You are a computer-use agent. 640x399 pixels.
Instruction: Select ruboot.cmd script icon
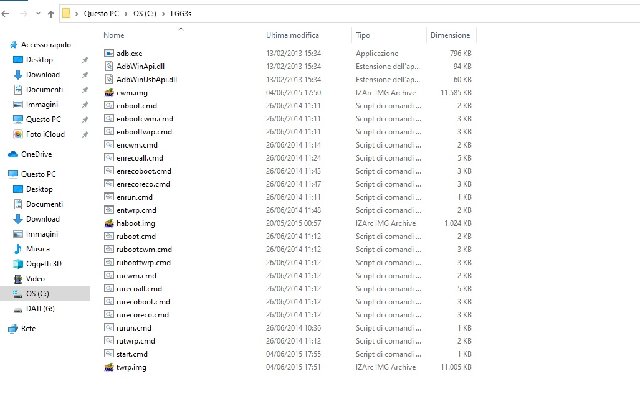pos(109,236)
